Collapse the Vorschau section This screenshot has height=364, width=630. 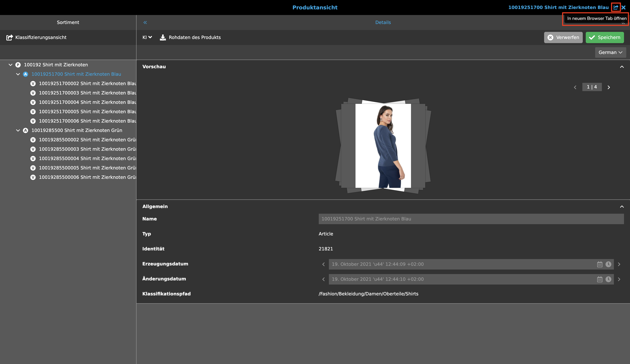coord(622,67)
